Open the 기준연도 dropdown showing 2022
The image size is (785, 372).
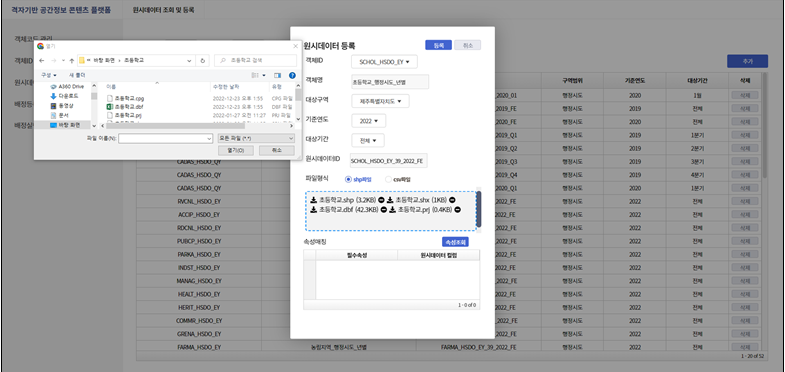tap(369, 121)
